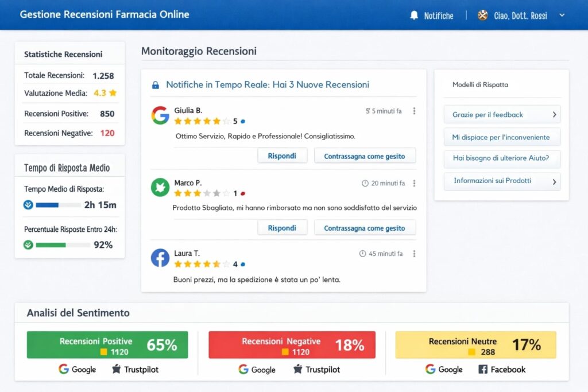Click the red status dot on Marco P. rating

tap(243, 193)
